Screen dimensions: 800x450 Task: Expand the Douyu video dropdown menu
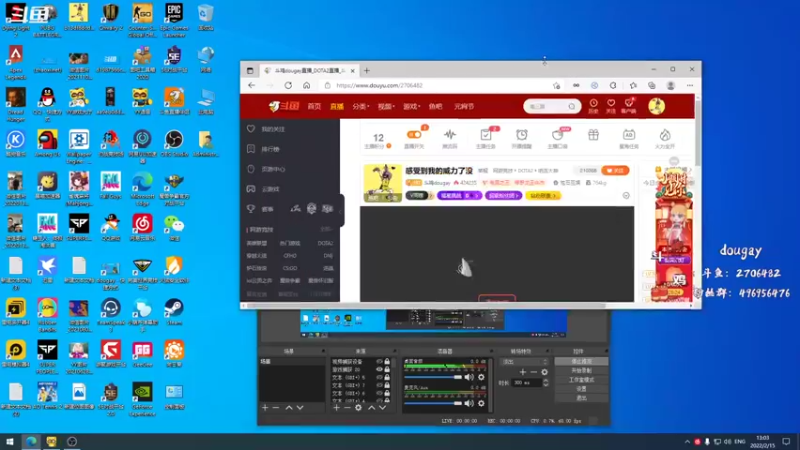[386, 107]
